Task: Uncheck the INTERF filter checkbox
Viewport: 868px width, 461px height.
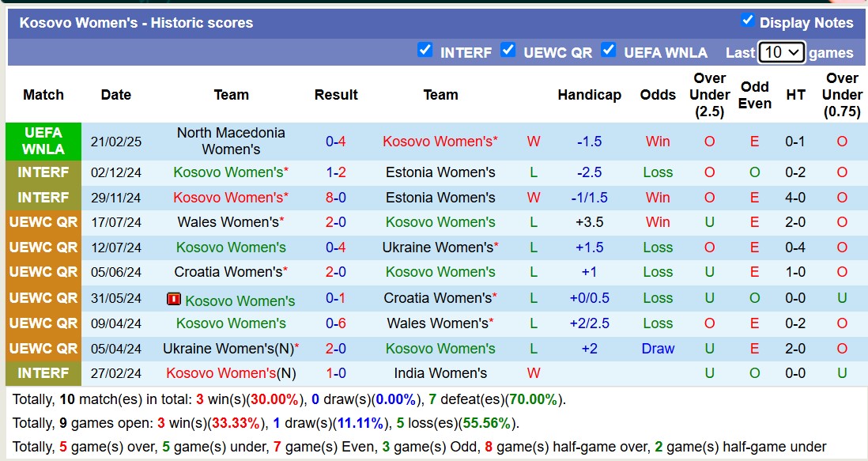Action: click(x=425, y=50)
